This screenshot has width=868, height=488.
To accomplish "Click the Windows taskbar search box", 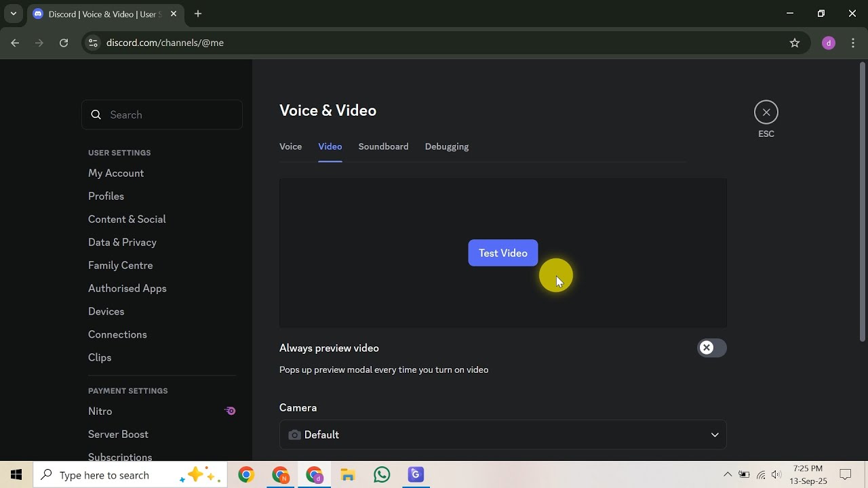I will point(129,475).
